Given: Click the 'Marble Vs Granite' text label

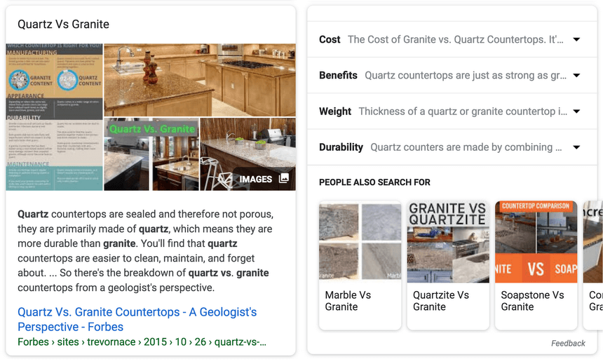Looking at the screenshot, I should [348, 301].
